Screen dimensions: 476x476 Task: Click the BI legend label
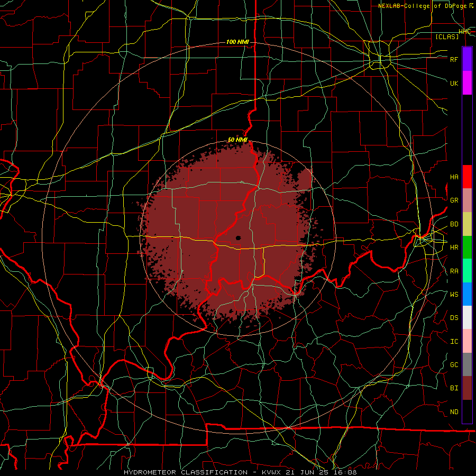454,388
